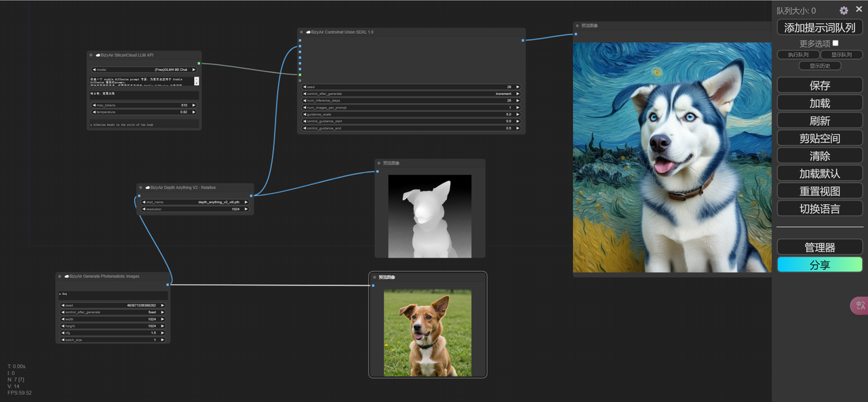Click the gradient 分享 share button
This screenshot has height=402, width=868.
pos(820,265)
